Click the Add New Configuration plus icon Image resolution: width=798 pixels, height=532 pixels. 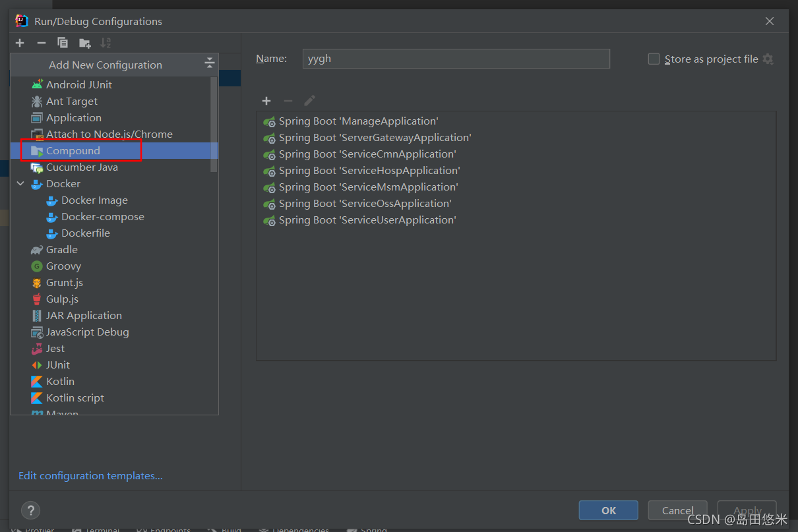(x=20, y=43)
